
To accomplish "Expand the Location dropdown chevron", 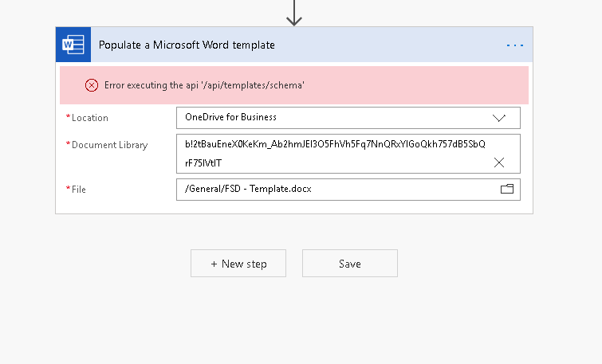I will 498,118.
